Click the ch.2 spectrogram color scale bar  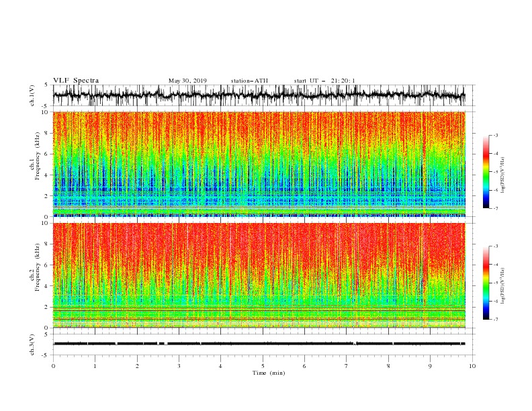pyautogui.click(x=486, y=283)
